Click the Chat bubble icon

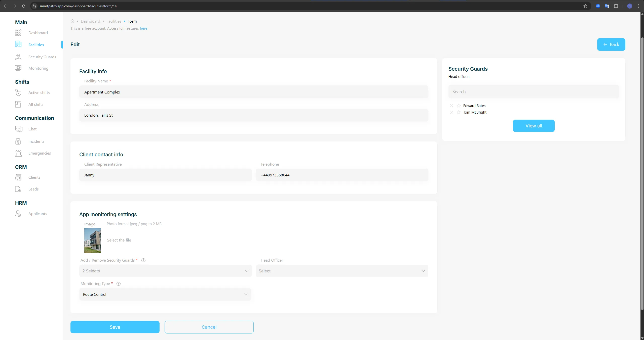pyautogui.click(x=19, y=129)
